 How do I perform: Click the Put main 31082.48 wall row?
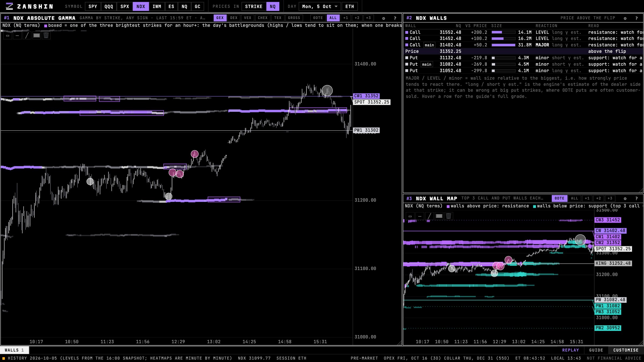pos(524,64)
